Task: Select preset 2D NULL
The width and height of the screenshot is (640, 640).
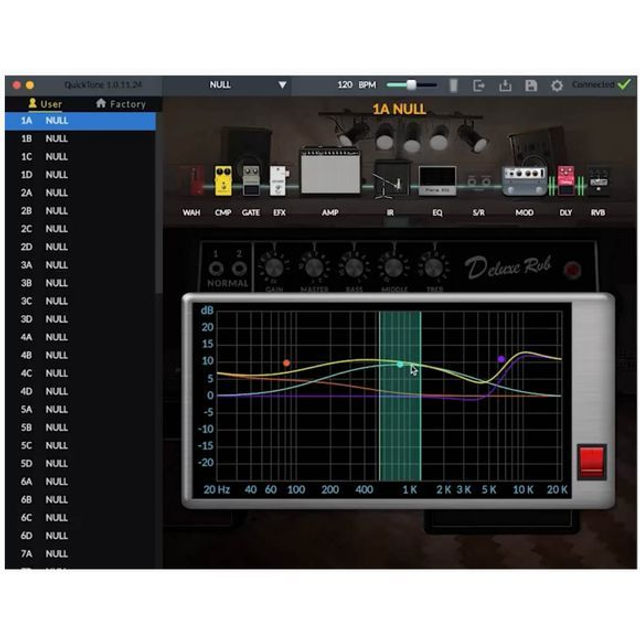Action: pyautogui.click(x=80, y=247)
